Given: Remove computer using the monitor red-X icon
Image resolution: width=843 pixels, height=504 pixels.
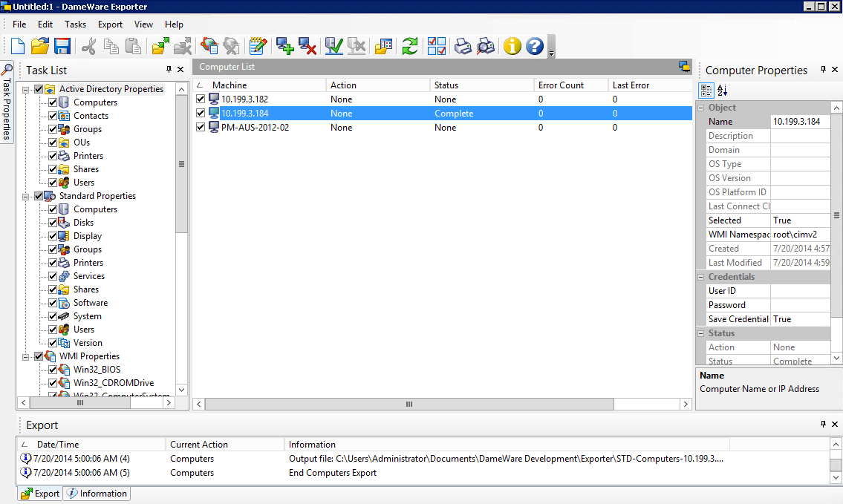Looking at the screenshot, I should (x=307, y=46).
